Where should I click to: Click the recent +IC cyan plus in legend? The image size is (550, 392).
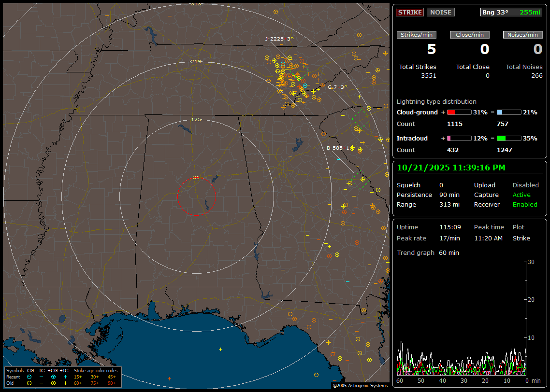[65, 377]
